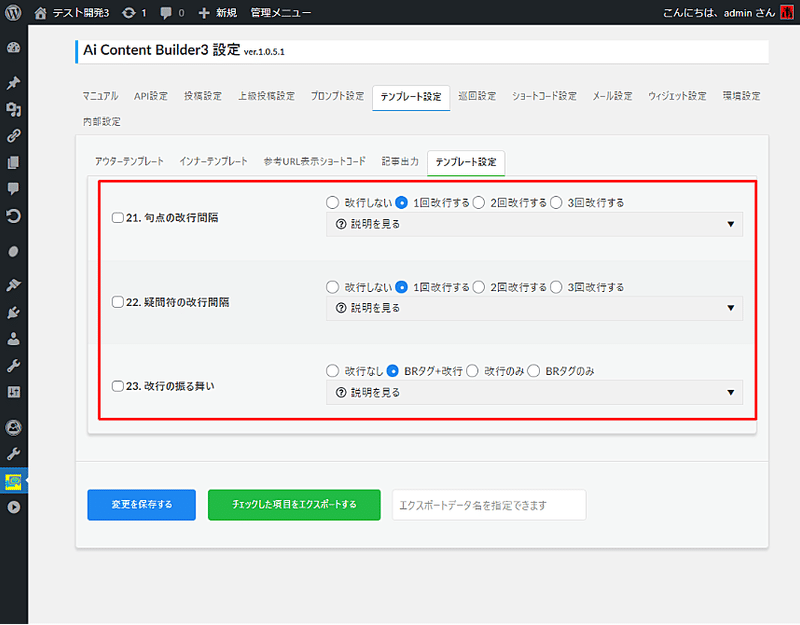Image resolution: width=800 pixels, height=625 pixels.
Task: Click the question icon in row 23 explanation
Action: click(x=341, y=392)
